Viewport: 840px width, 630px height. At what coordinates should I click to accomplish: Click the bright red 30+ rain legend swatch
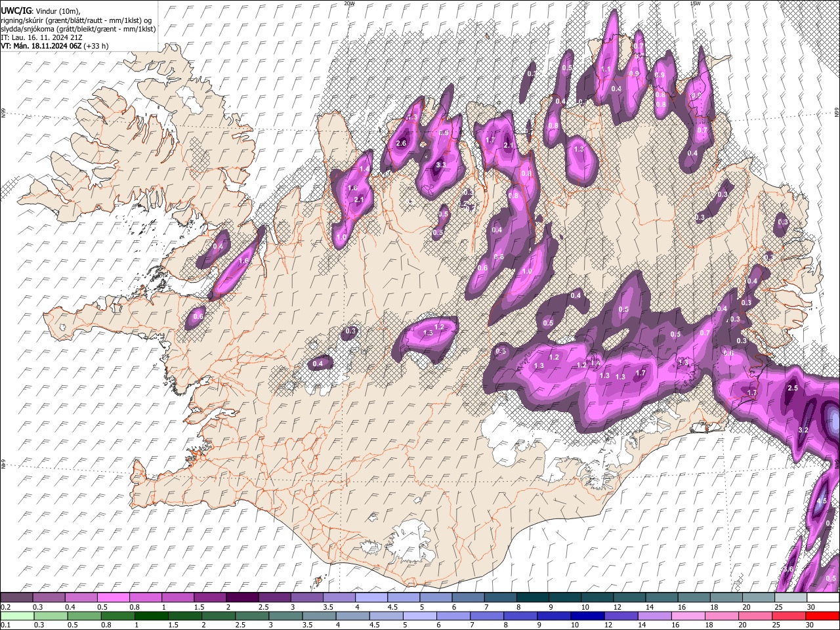point(822,616)
